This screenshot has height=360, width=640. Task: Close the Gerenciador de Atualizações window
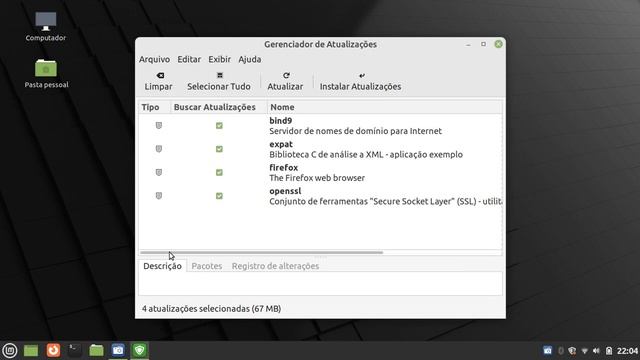click(498, 44)
